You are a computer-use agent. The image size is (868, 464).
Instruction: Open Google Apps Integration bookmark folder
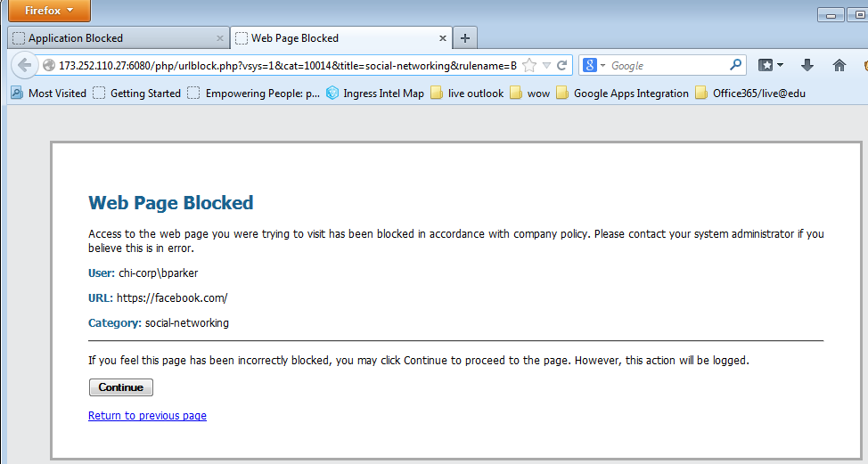click(x=623, y=93)
